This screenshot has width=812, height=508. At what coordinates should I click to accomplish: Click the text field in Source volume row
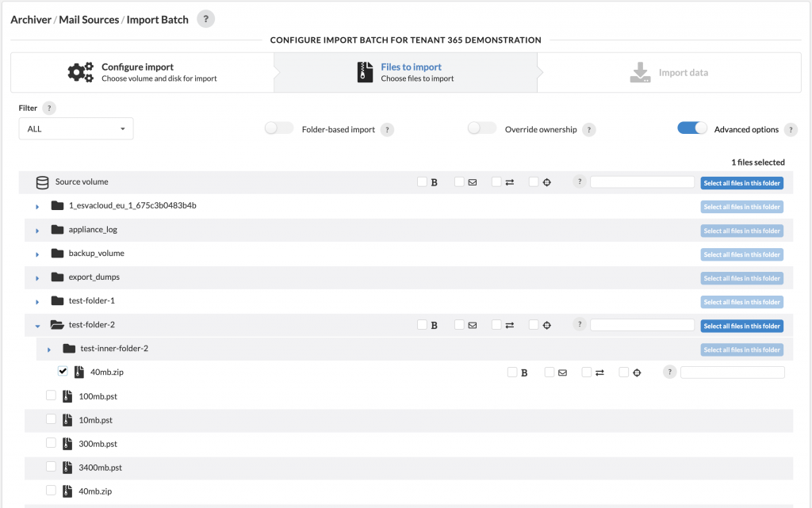point(642,181)
